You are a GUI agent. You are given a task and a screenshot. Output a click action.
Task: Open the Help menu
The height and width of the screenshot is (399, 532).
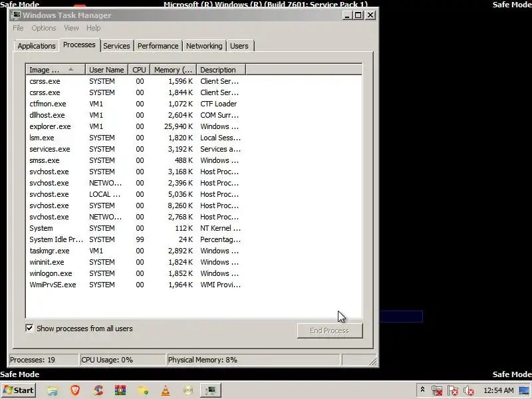[93, 28]
